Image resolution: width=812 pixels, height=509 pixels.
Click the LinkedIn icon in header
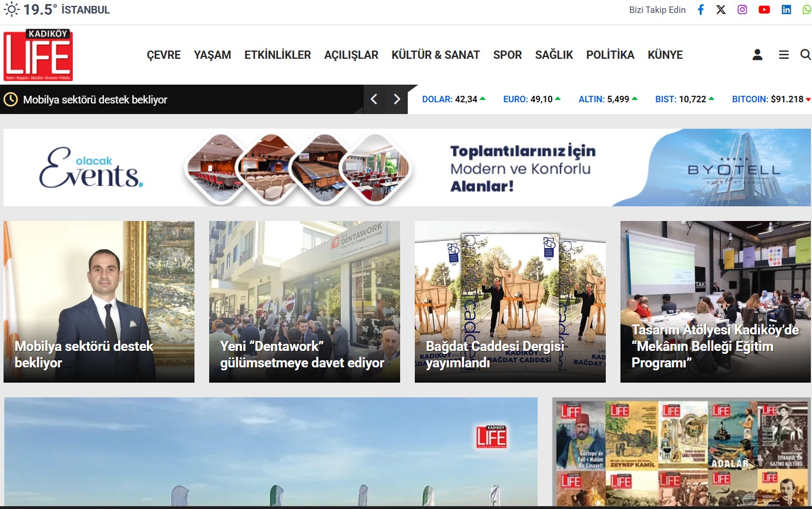(786, 10)
